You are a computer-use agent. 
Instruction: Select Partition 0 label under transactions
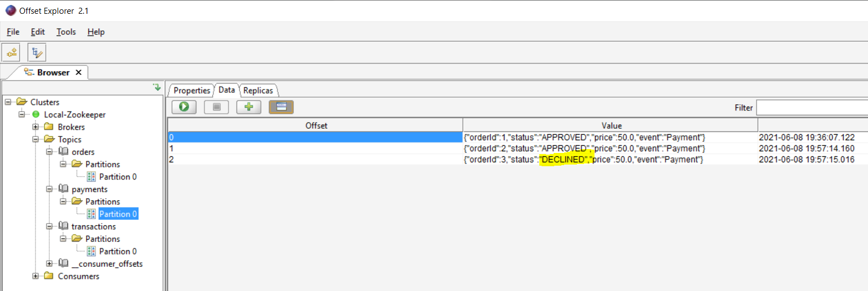118,251
